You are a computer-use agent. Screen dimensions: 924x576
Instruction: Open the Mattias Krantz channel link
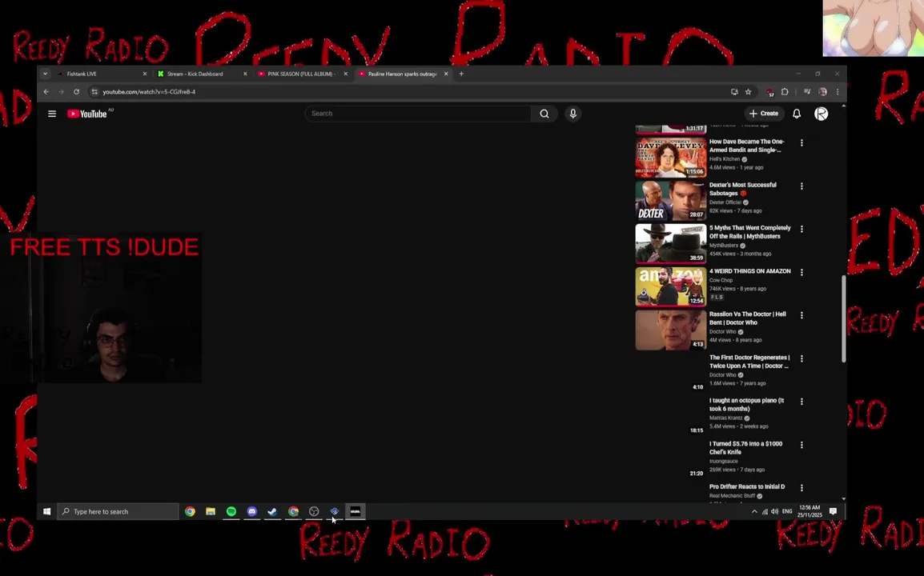click(x=725, y=418)
